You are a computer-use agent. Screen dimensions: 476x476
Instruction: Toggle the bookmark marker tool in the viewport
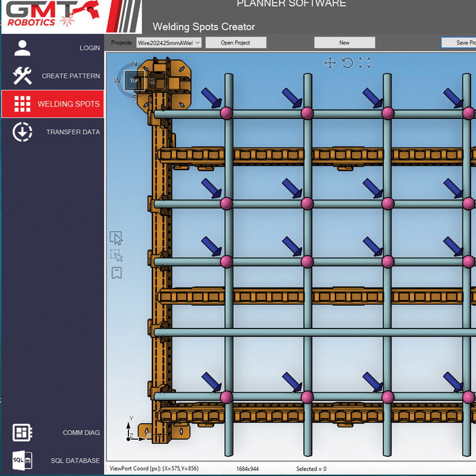point(117,273)
